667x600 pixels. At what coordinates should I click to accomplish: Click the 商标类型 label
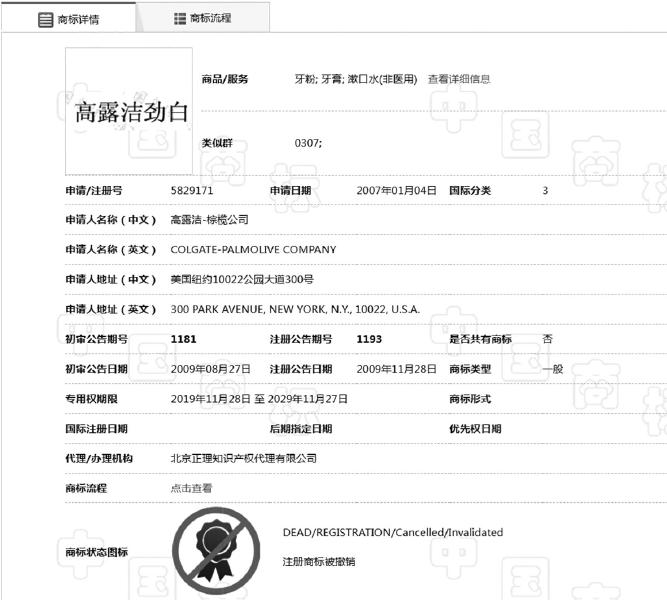click(x=470, y=369)
